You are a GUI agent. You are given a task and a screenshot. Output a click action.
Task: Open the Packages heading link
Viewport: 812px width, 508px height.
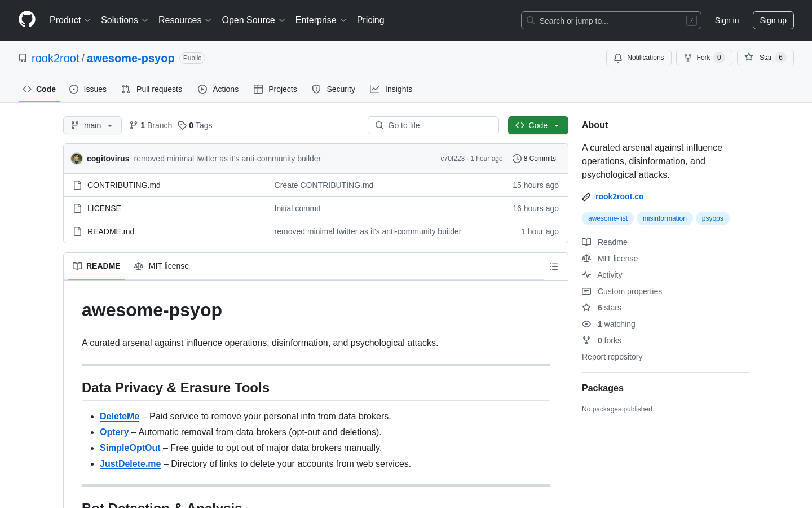pos(603,388)
